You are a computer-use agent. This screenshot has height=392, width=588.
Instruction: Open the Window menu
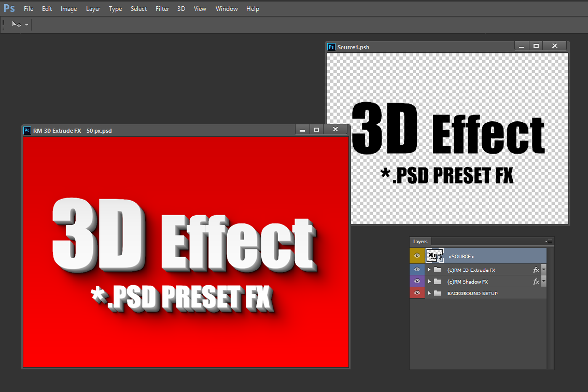[x=226, y=9]
